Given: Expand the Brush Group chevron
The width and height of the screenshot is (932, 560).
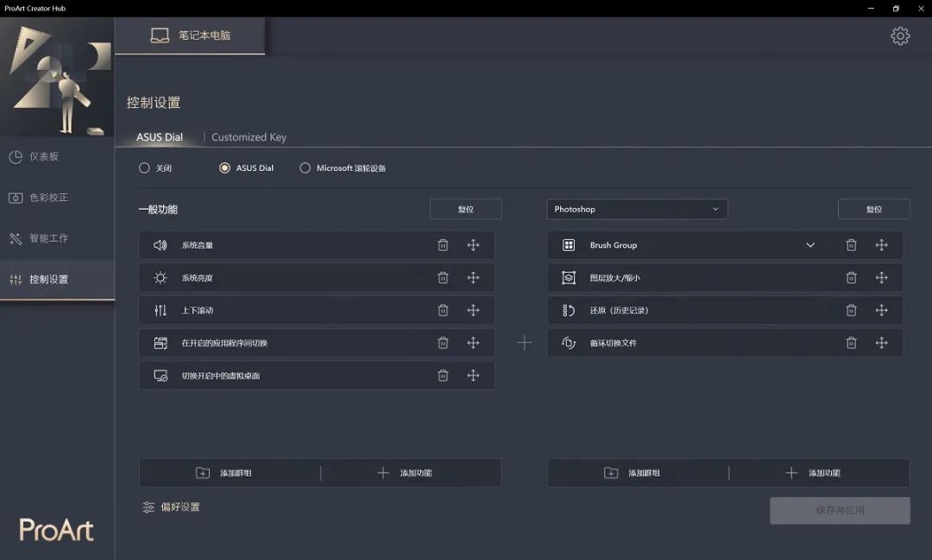Looking at the screenshot, I should pyautogui.click(x=810, y=245).
